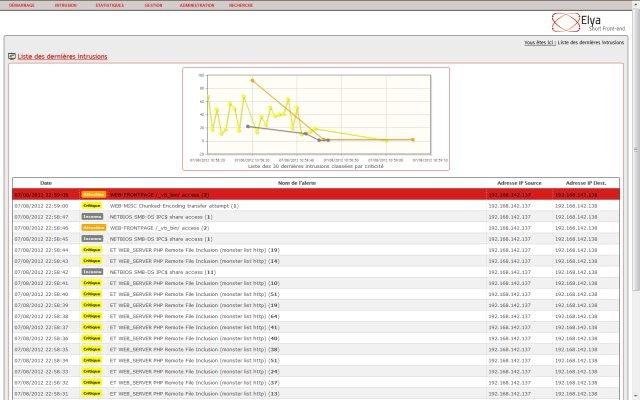Open NETBIOS SMB-DS IPC$ alert at 22:58:47

pyautogui.click(x=161, y=217)
